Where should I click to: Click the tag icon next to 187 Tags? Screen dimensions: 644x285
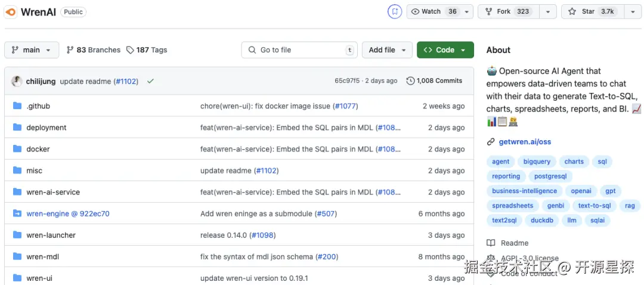(130, 50)
